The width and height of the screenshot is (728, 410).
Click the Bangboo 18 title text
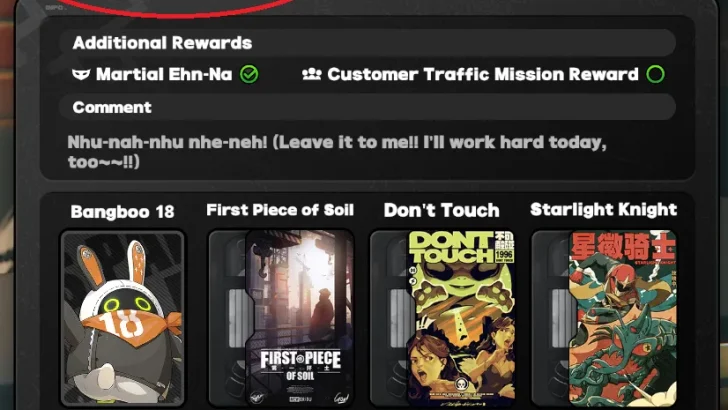pos(123,212)
